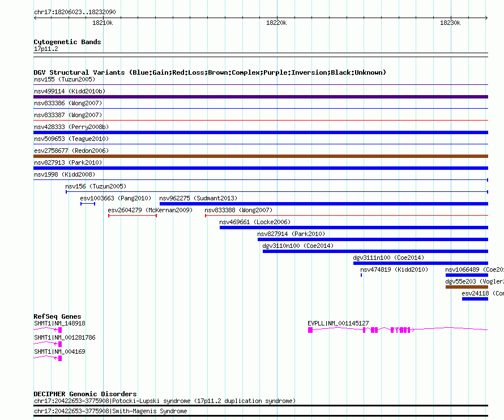
Task: Select dgv55e203 variant label
Action: pyautogui.click(x=475, y=281)
